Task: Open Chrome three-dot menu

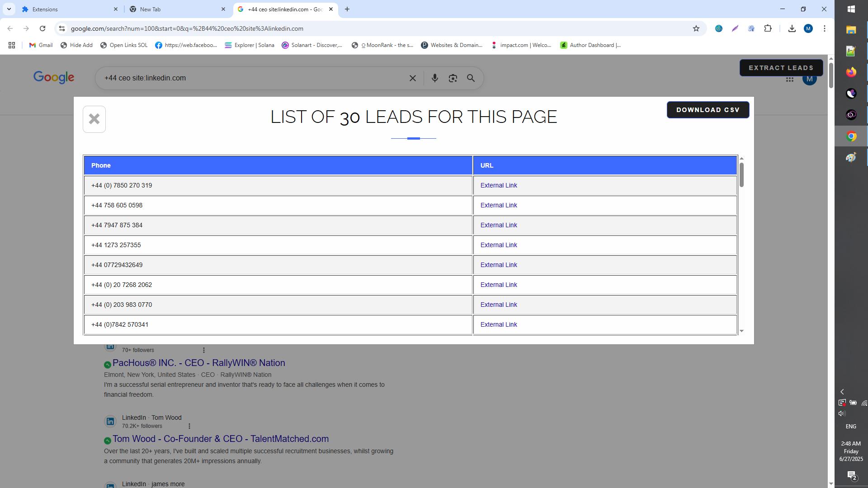Action: click(x=824, y=28)
